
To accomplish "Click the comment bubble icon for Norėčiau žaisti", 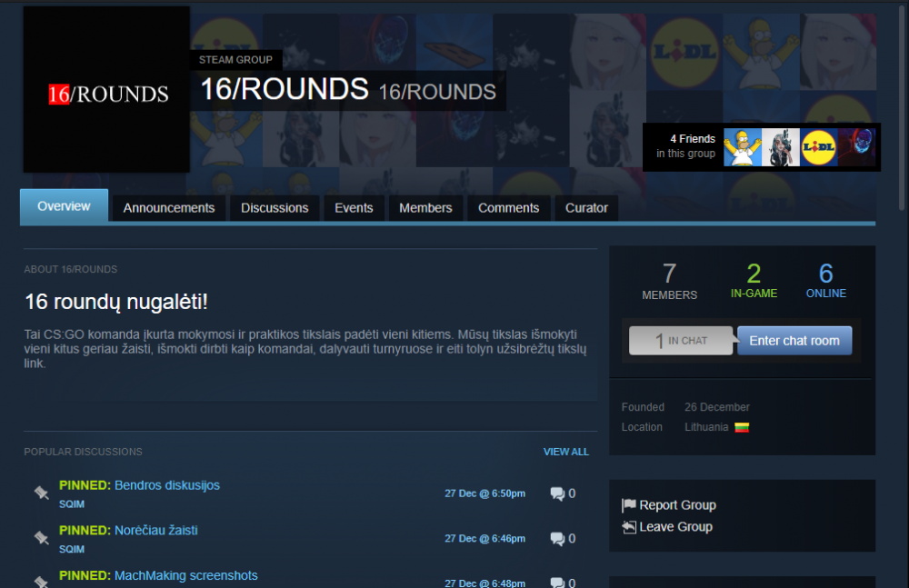I will point(557,539).
